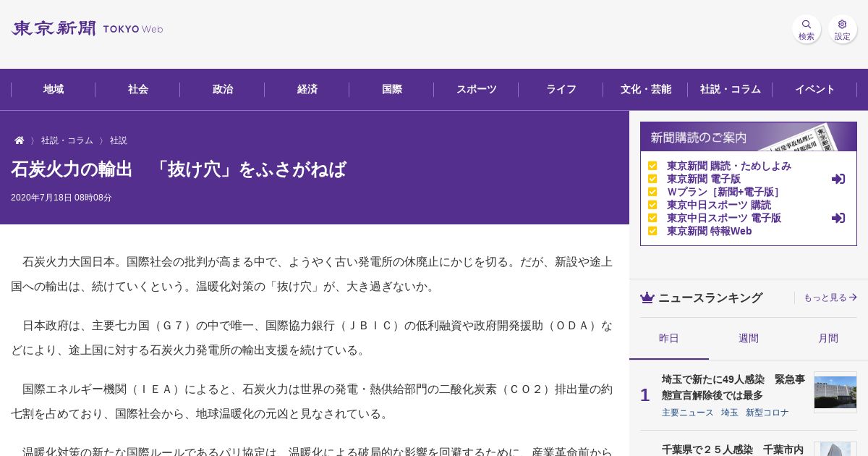The width and height of the screenshot is (868, 456).
Task: Switch ranking to the 月間 tab
Action: pos(828,339)
